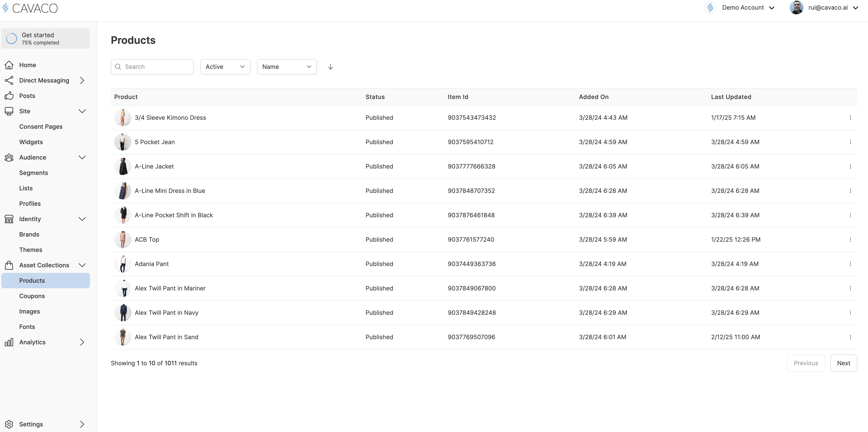The width and height of the screenshot is (868, 432).
Task: Click the product Search input field
Action: (152, 67)
